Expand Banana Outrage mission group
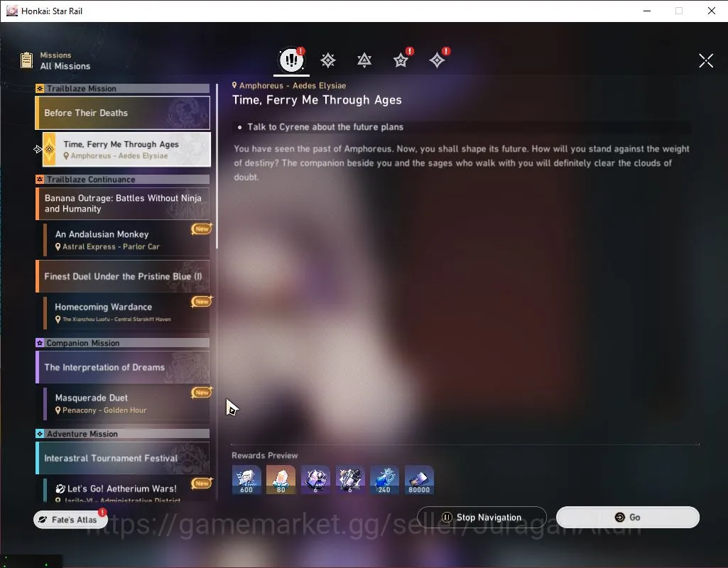The height and width of the screenshot is (568, 728). (x=123, y=203)
